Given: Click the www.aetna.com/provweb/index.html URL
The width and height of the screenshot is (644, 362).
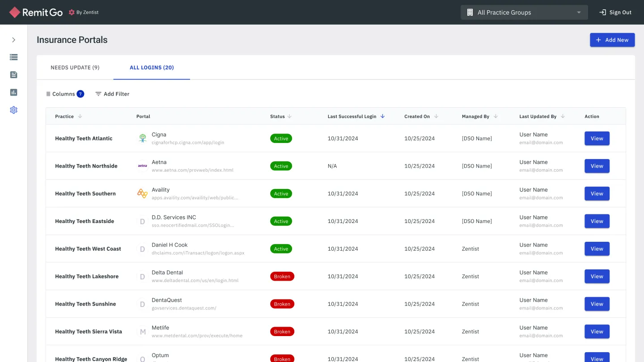Looking at the screenshot, I should pyautogui.click(x=192, y=170).
